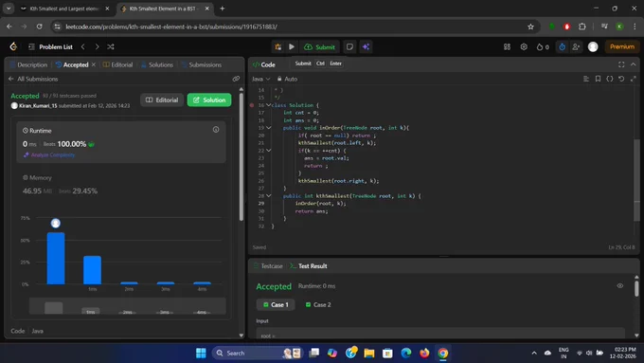Maximize the Code panel fullscreen icon

pyautogui.click(x=621, y=64)
